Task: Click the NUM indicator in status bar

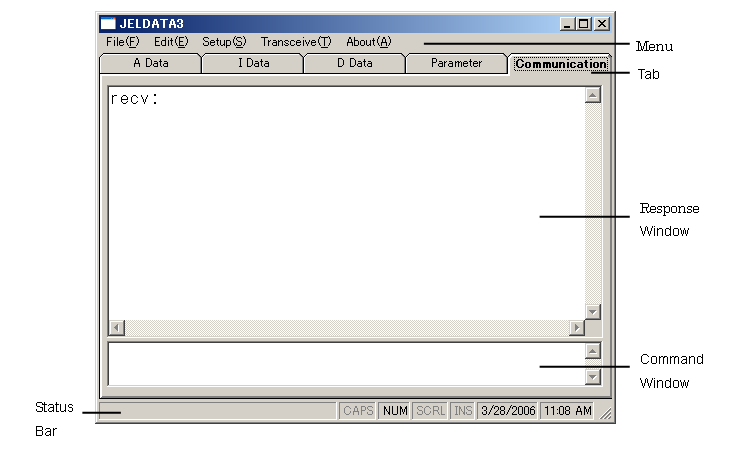Action: pos(395,411)
